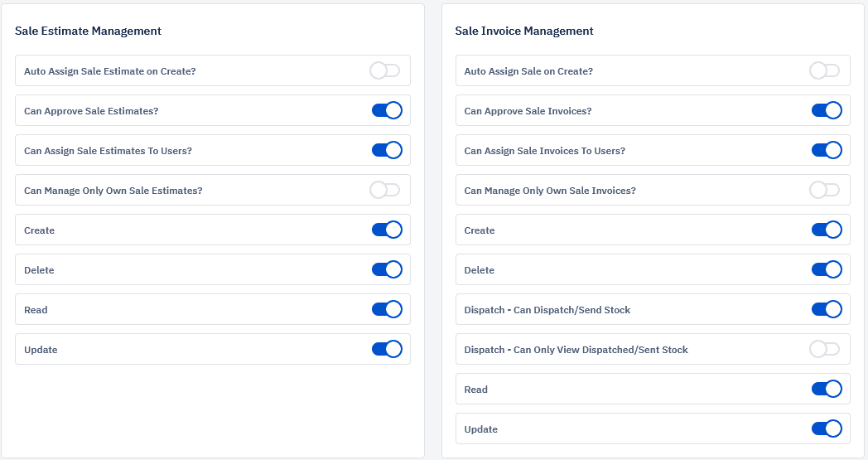
Task: Disable Can Approve Sale Invoices toggle
Action: pos(827,110)
